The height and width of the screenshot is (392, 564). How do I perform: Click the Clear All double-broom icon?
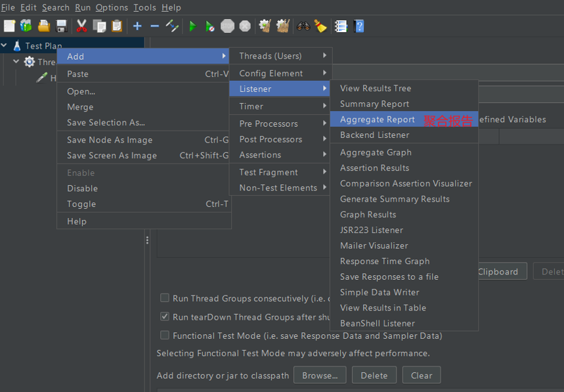[x=283, y=26]
